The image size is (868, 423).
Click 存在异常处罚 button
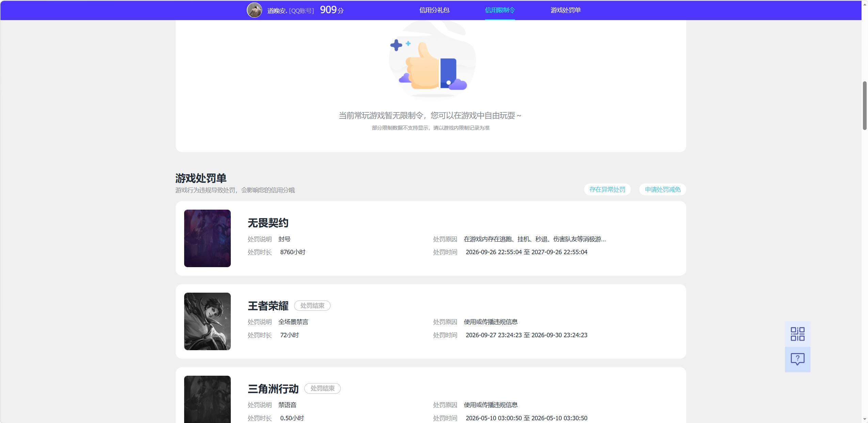pos(607,190)
